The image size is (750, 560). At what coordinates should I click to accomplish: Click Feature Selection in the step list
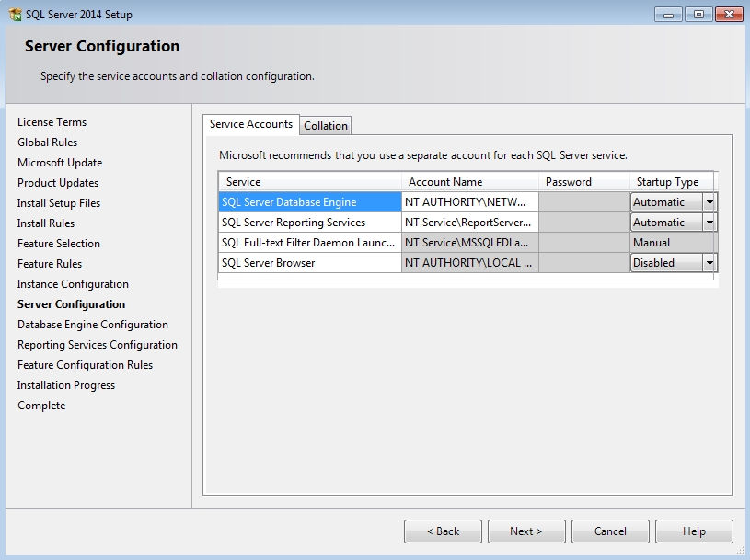pos(59,244)
